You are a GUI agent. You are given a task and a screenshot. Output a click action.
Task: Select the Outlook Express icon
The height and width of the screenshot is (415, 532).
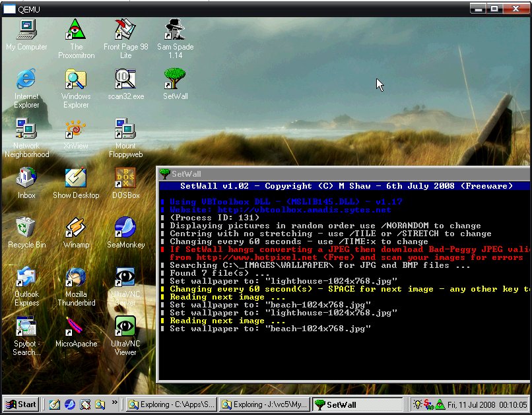pos(26,286)
